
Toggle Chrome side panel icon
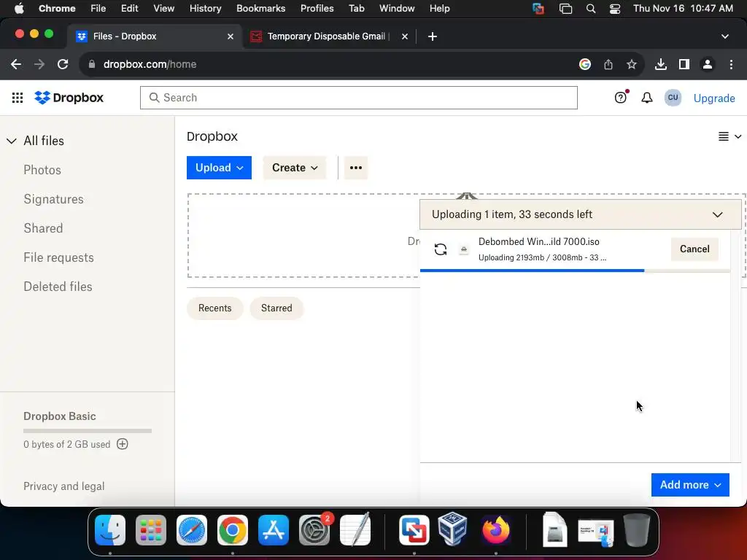click(x=684, y=64)
